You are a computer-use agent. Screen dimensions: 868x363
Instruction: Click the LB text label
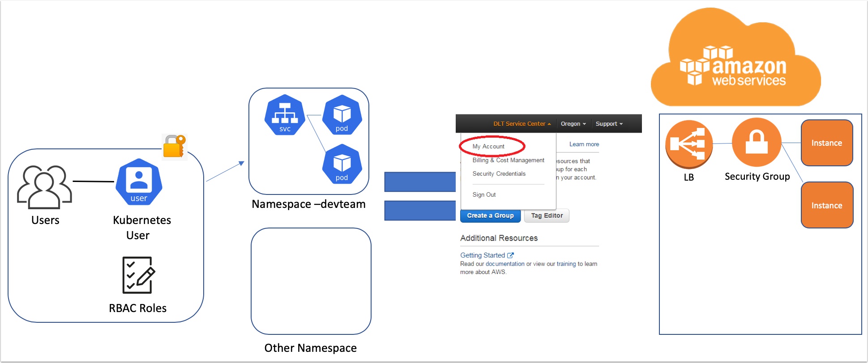point(688,177)
